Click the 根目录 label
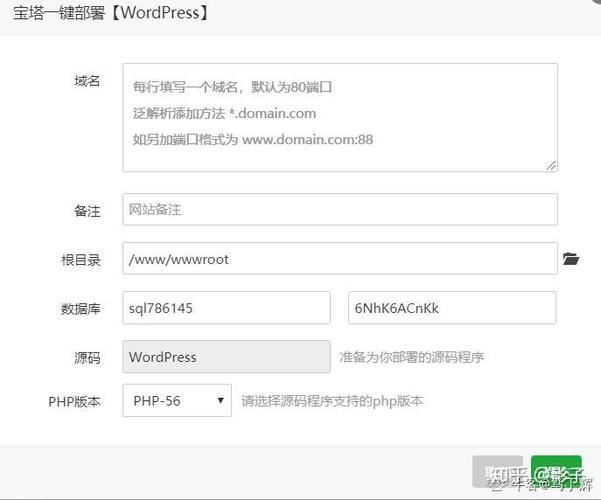This screenshot has width=601, height=500. 80,260
